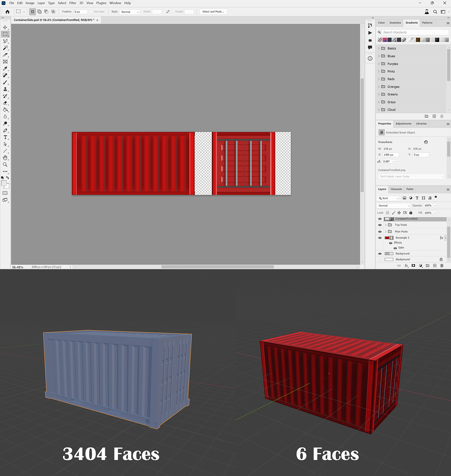451x476 pixels.
Task: Select the Move tool
Action: [5, 27]
